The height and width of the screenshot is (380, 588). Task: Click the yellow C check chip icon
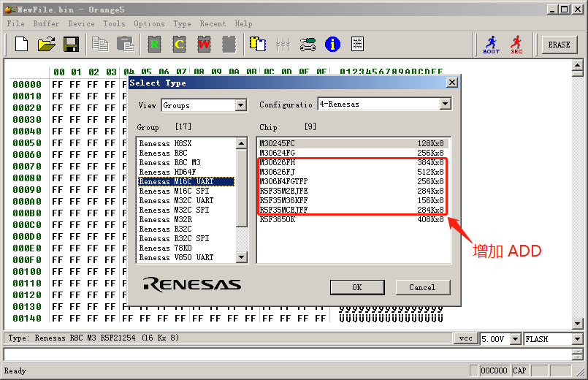(x=179, y=44)
